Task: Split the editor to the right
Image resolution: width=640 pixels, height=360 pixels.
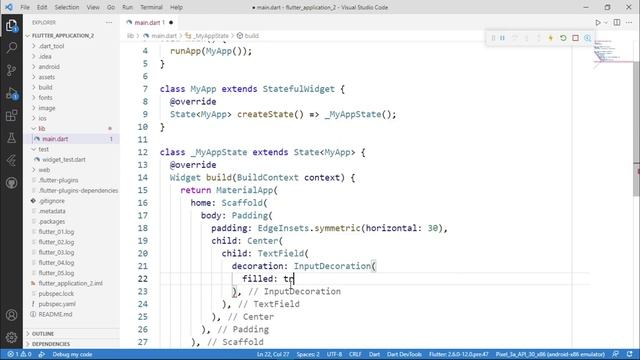Action: pyautogui.click(x=617, y=22)
